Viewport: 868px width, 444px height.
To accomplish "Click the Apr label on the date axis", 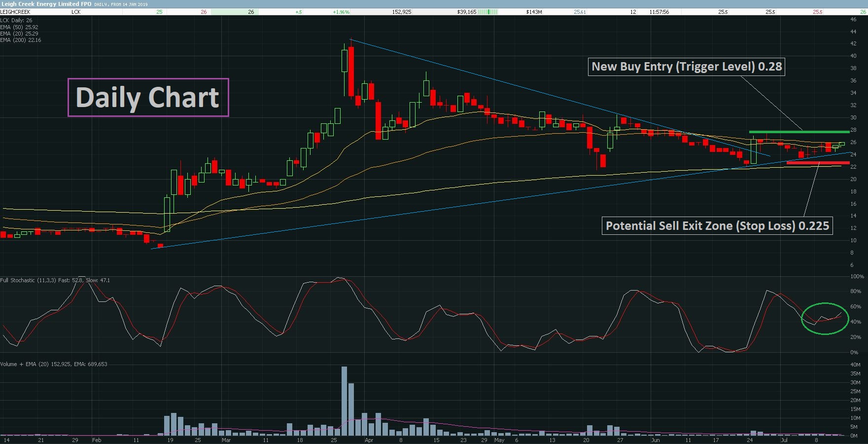I will click(369, 440).
